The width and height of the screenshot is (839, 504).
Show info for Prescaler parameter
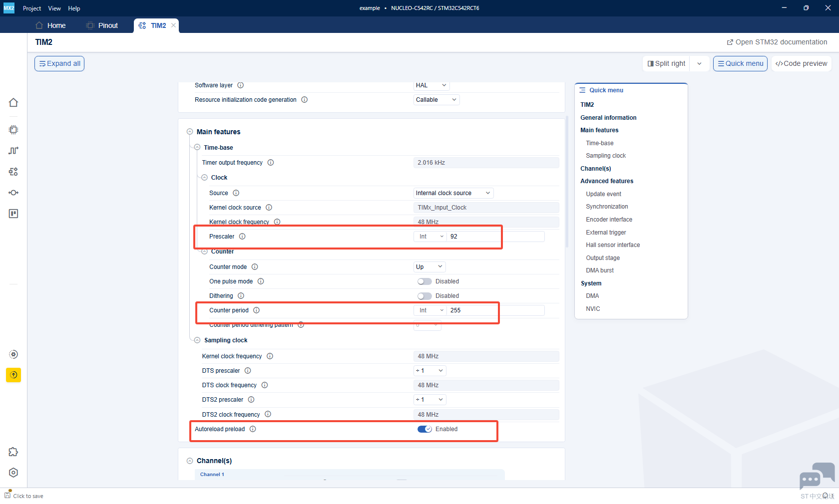tap(242, 237)
